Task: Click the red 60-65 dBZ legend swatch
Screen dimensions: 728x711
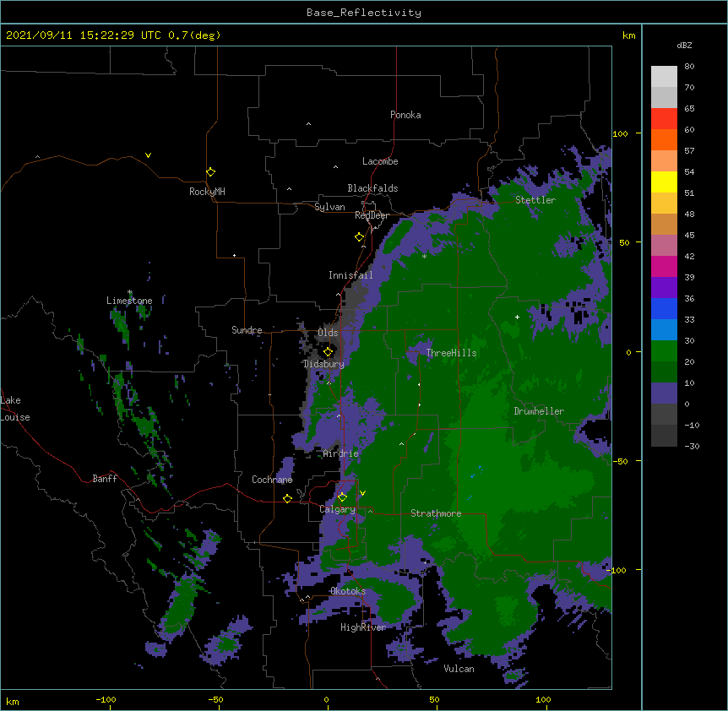Action: [x=664, y=119]
